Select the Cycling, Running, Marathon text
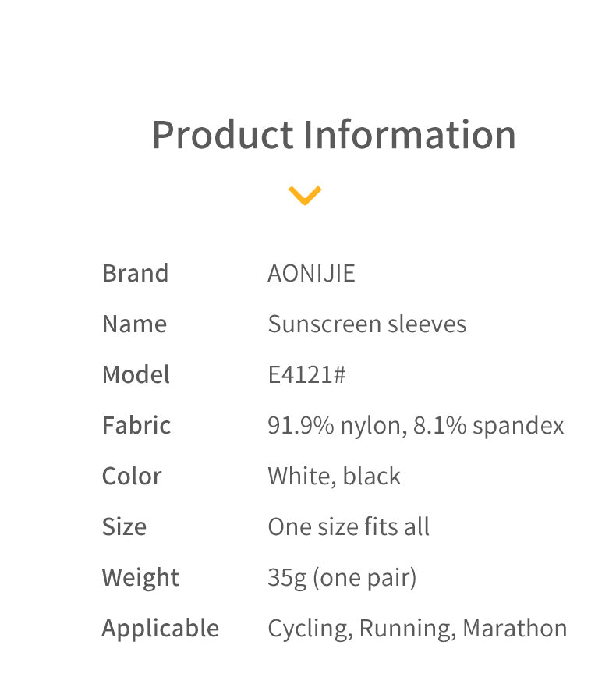Screen dimensions: 616x677 click(x=417, y=628)
